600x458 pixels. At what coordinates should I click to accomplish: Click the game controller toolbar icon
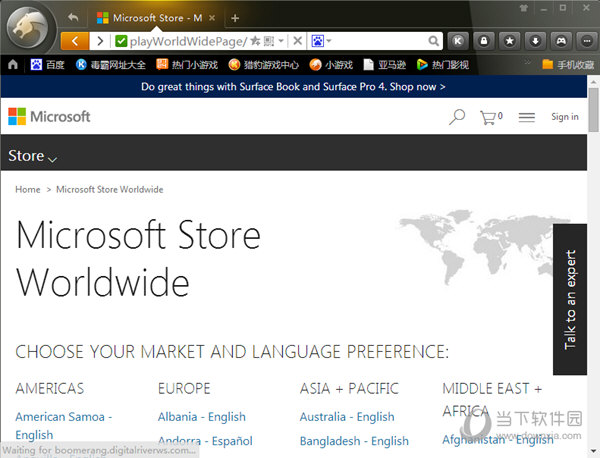click(561, 41)
